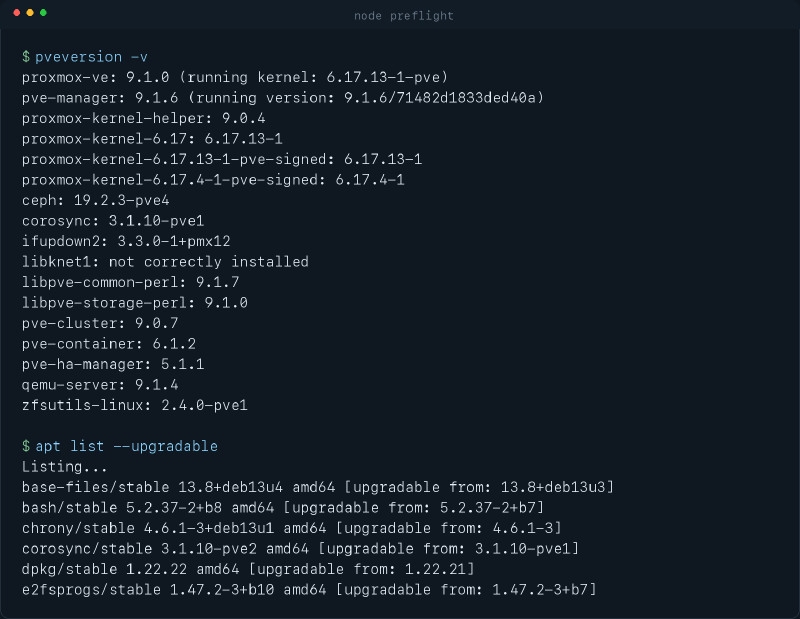Click the 'proxmox-kernel-6.17: 6.17.13-1' line

click(x=152, y=138)
